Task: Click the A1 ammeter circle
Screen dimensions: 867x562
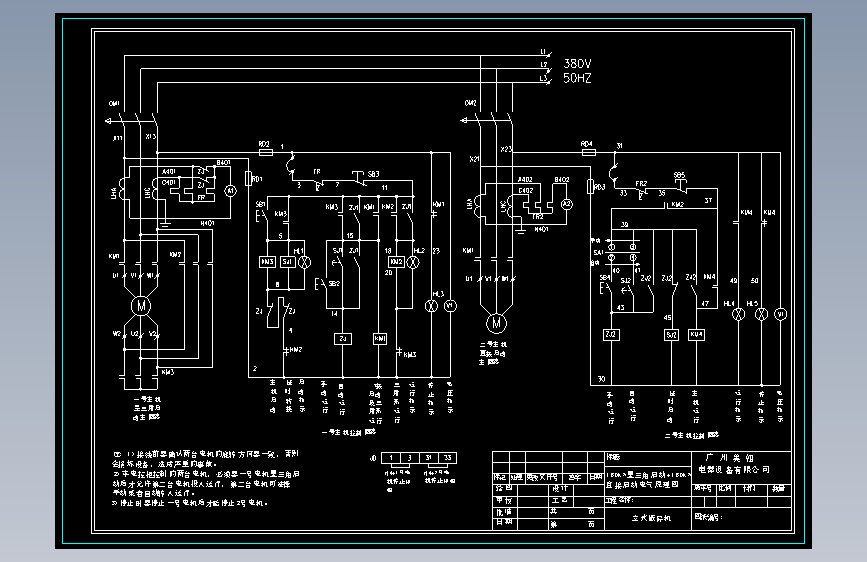Action: pos(230,191)
